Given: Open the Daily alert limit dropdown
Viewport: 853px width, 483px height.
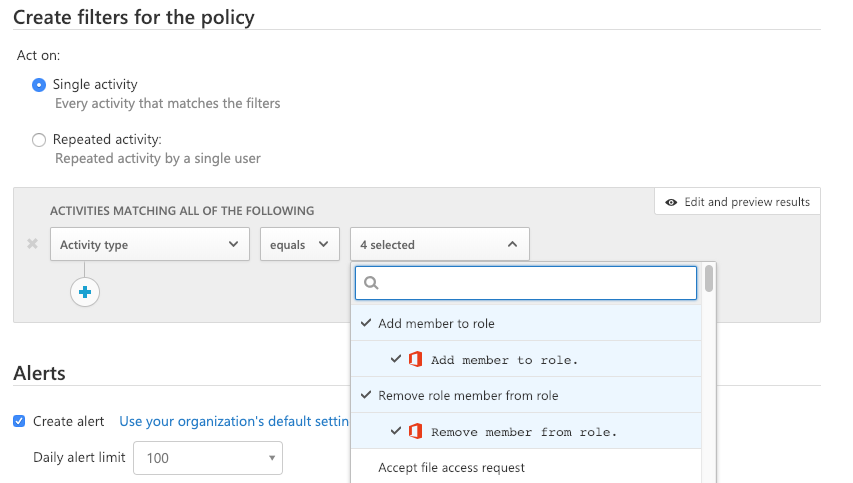Looking at the screenshot, I should [208, 458].
